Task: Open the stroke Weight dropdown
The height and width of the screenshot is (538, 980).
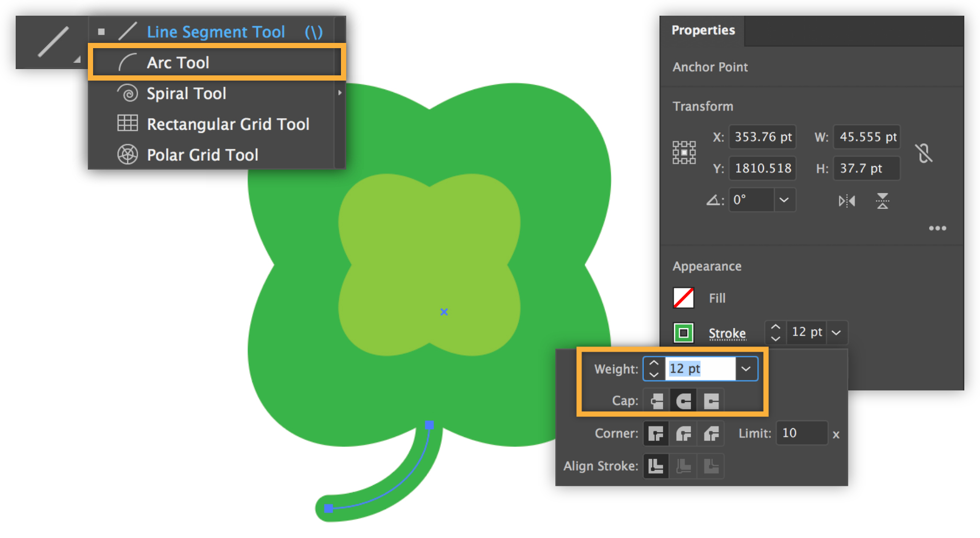Action: (746, 368)
